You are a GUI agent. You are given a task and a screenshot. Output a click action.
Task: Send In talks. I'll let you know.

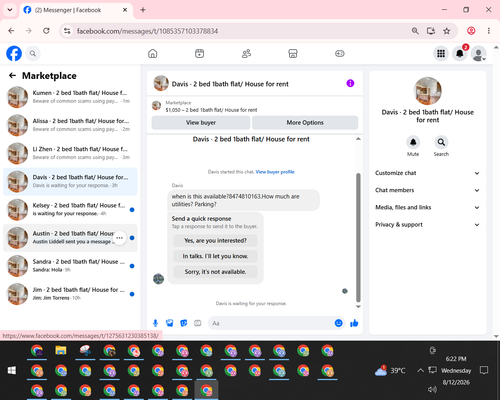[215, 256]
